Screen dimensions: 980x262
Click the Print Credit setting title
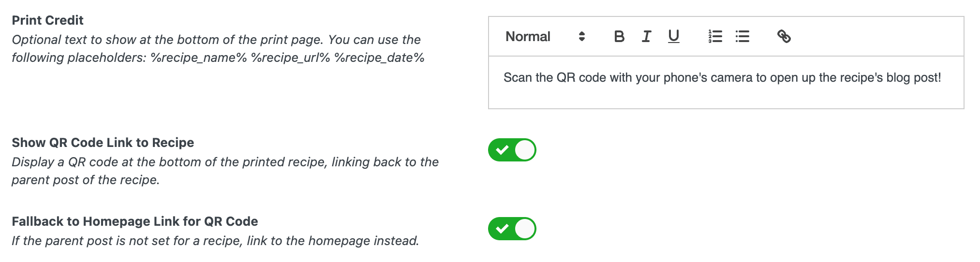tap(47, 20)
